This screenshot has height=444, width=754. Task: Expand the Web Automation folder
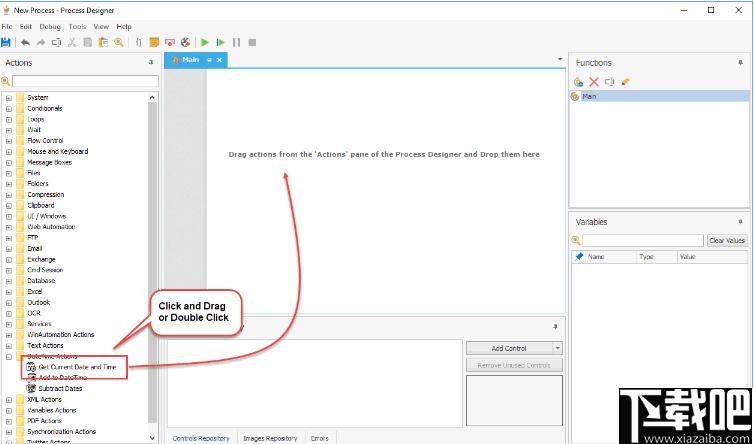[9, 227]
